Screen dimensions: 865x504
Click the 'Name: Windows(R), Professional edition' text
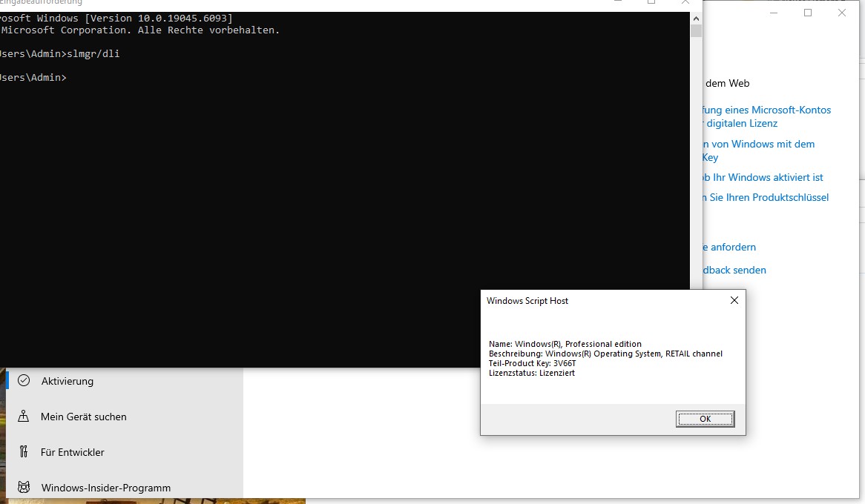(565, 344)
